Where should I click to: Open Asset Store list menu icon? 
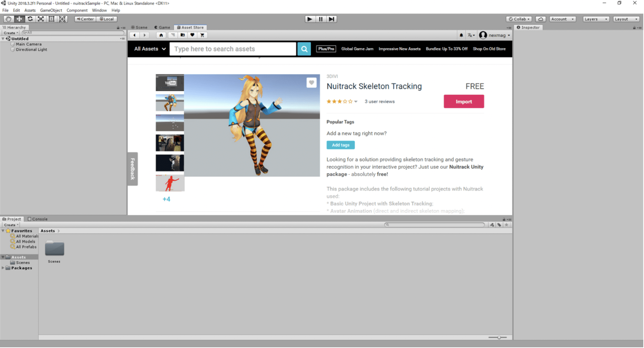tap(173, 35)
